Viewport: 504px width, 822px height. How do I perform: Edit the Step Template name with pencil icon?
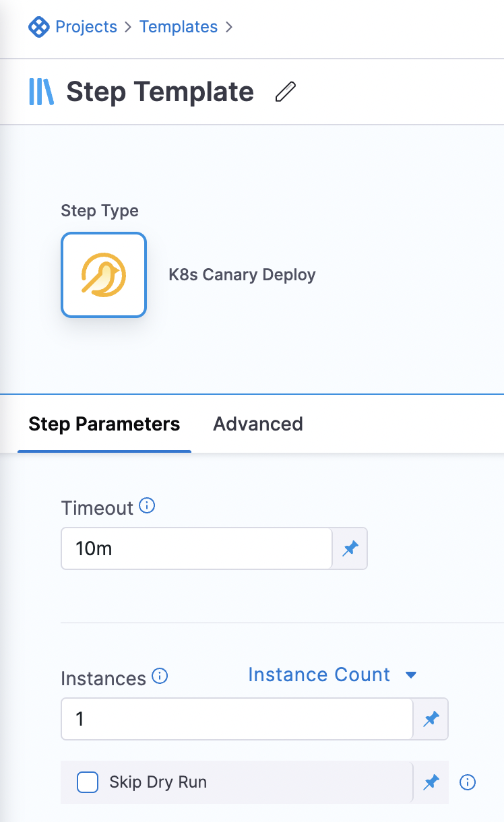pyautogui.click(x=286, y=92)
